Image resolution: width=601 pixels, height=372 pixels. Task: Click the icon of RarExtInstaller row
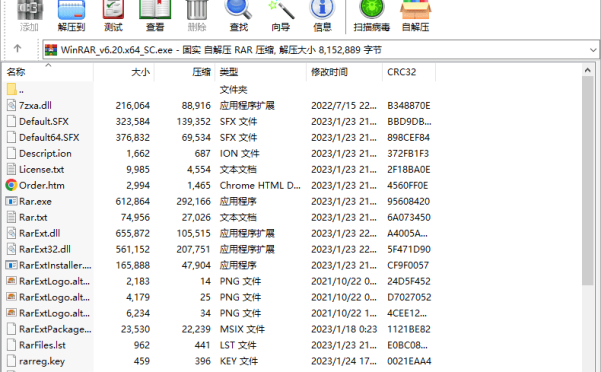pos(11,265)
